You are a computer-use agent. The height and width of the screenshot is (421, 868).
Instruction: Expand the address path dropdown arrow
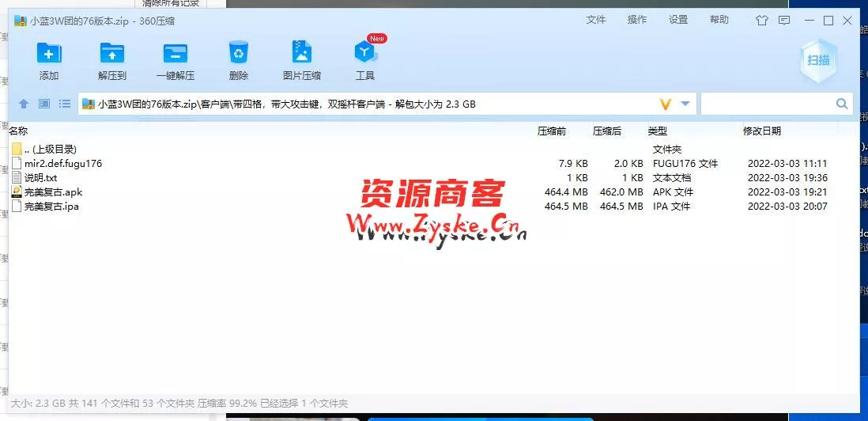click(685, 104)
